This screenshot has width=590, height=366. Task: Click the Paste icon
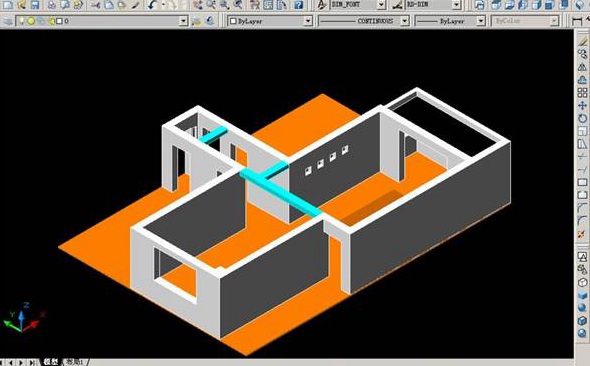122,5
